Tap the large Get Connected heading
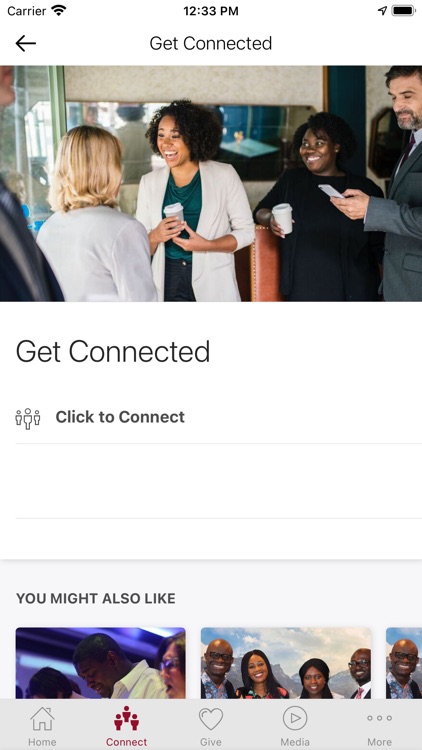Screen dimensions: 422x750 [x=113, y=352]
